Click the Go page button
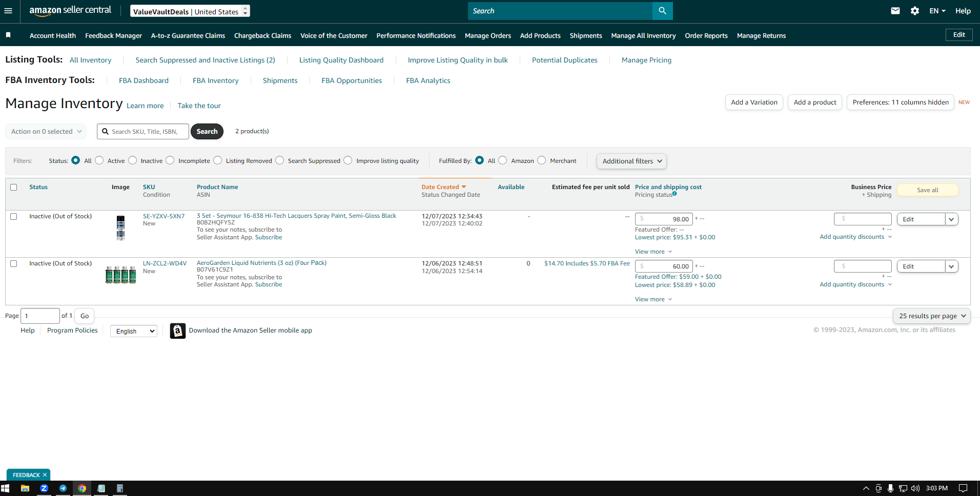Viewport: 980px width, 496px height. pyautogui.click(x=85, y=316)
